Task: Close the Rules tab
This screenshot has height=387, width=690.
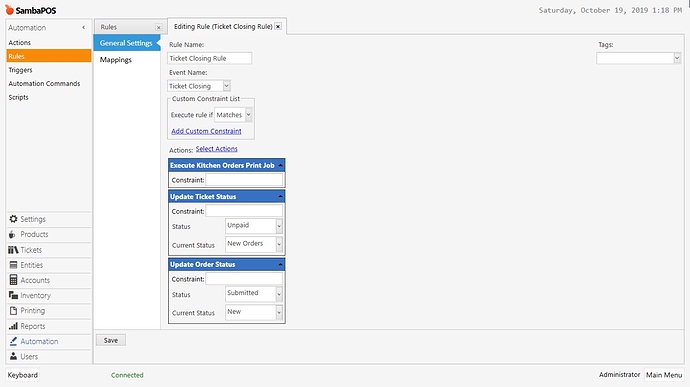Action: 158,27
